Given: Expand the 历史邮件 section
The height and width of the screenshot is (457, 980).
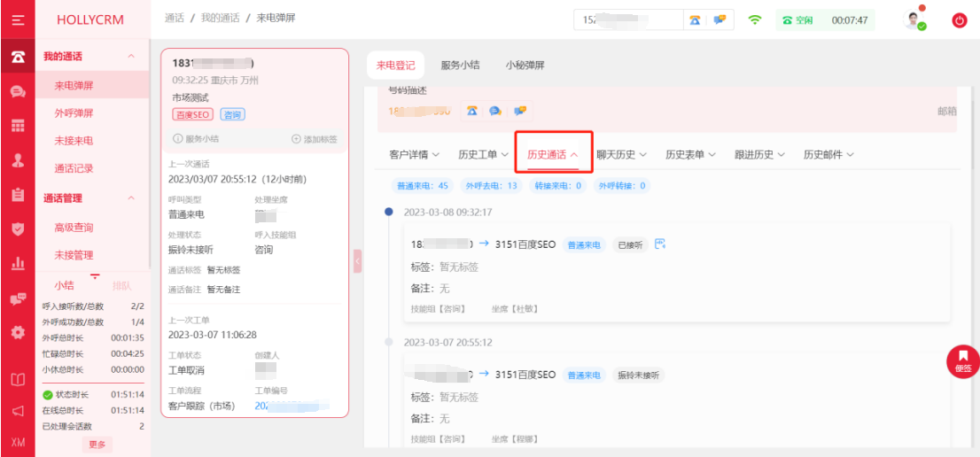Looking at the screenshot, I should coord(828,154).
